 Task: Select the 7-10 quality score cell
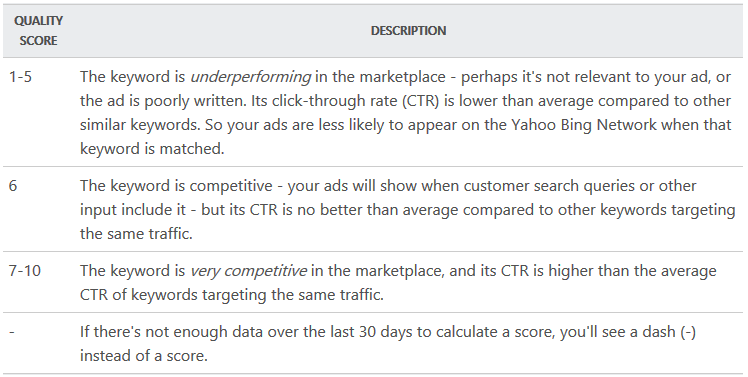[x=25, y=271]
